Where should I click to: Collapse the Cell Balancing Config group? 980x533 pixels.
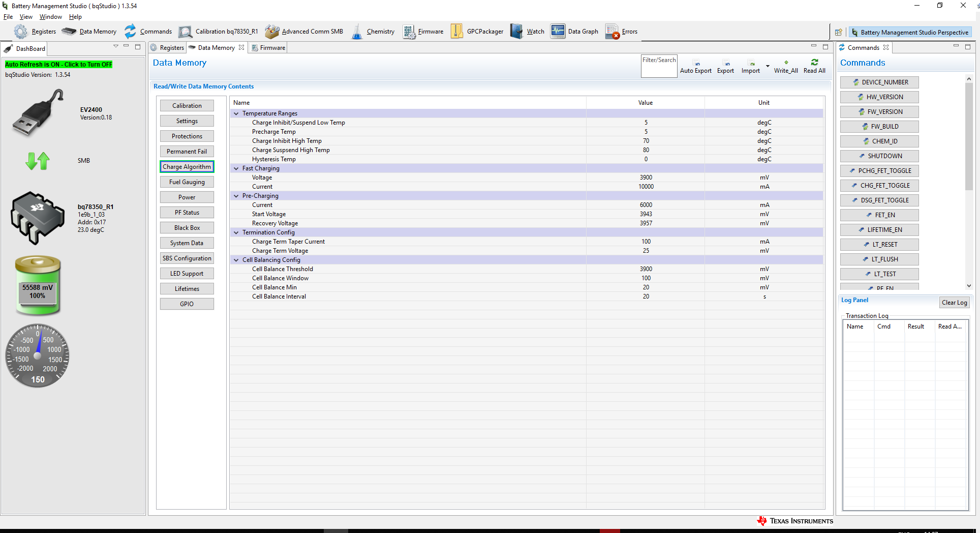click(x=236, y=260)
